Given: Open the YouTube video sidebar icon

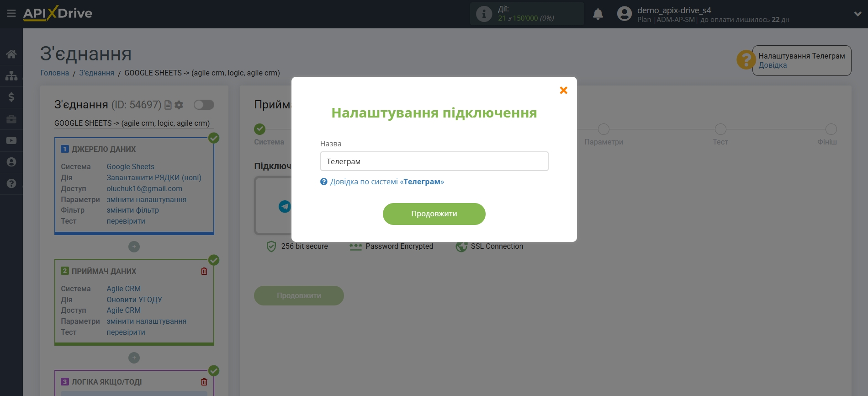Looking at the screenshot, I should click(11, 140).
